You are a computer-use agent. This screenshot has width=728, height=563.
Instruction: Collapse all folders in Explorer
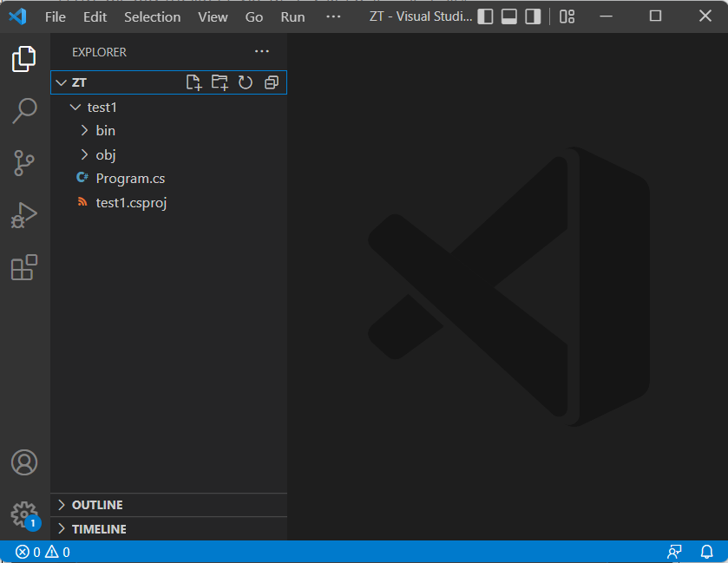click(x=271, y=82)
